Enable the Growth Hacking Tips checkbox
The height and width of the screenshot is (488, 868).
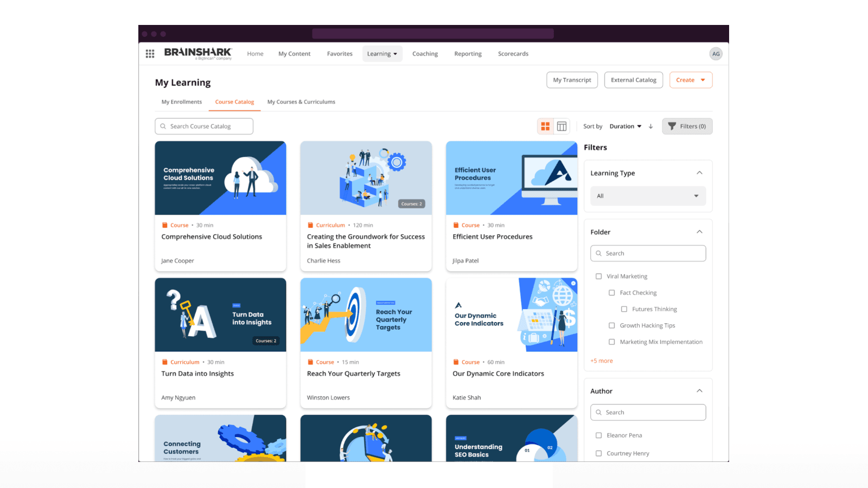(612, 325)
